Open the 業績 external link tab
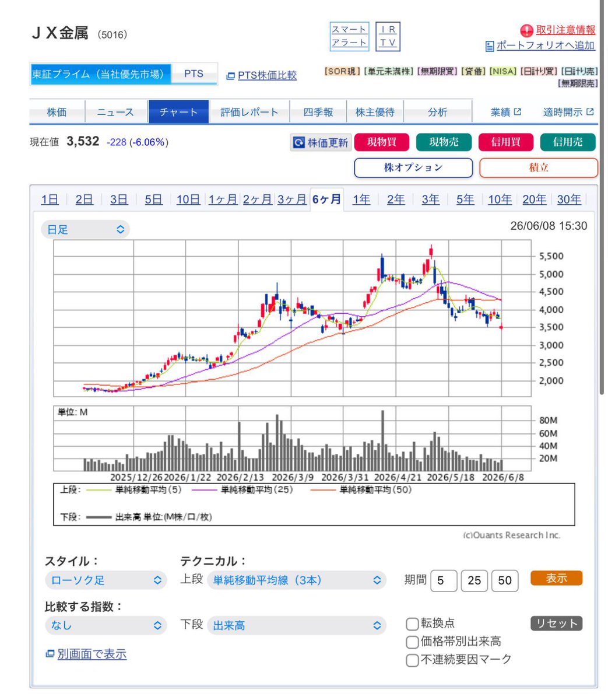Image resolution: width=608 pixels, height=700 pixels. (x=505, y=112)
